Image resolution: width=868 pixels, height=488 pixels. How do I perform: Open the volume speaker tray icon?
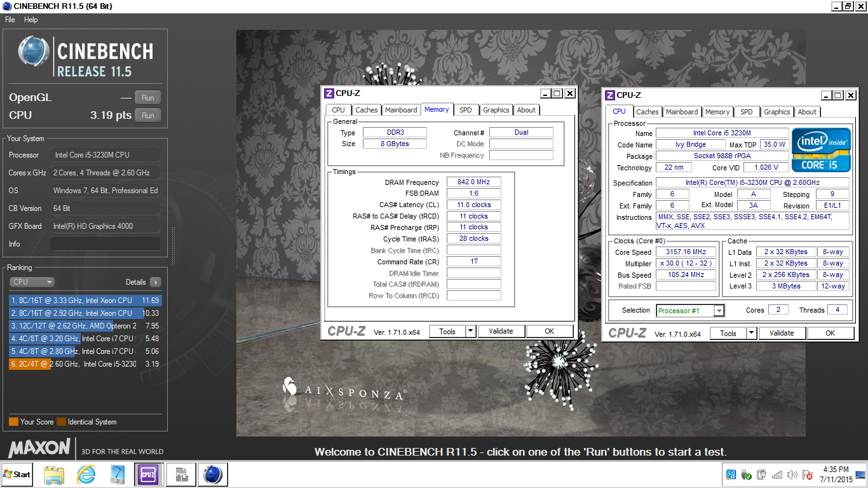pyautogui.click(x=792, y=475)
